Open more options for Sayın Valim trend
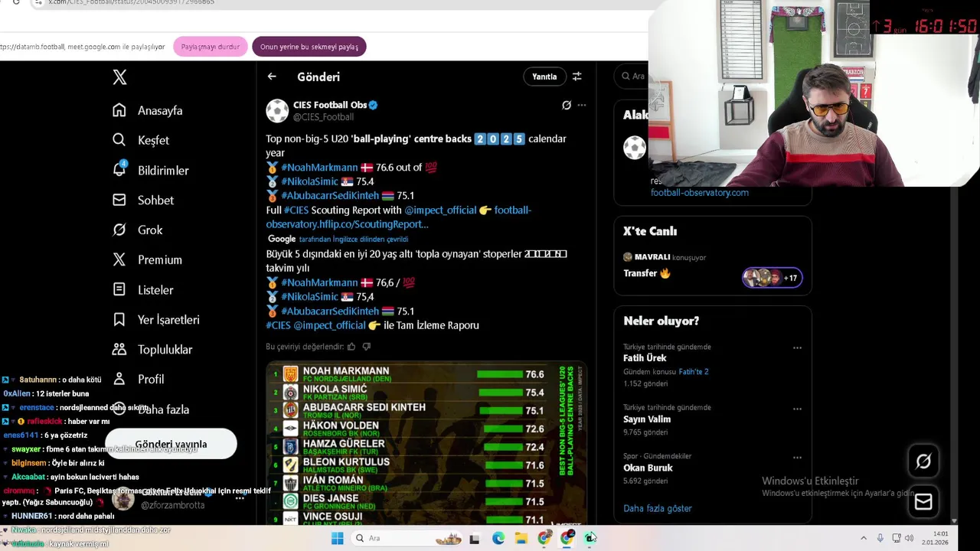This screenshot has height=551, width=980. (797, 409)
